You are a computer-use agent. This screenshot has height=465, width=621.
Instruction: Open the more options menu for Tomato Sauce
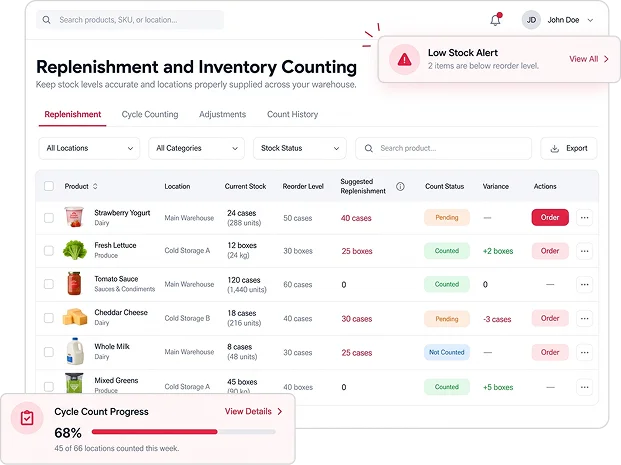[x=584, y=284]
